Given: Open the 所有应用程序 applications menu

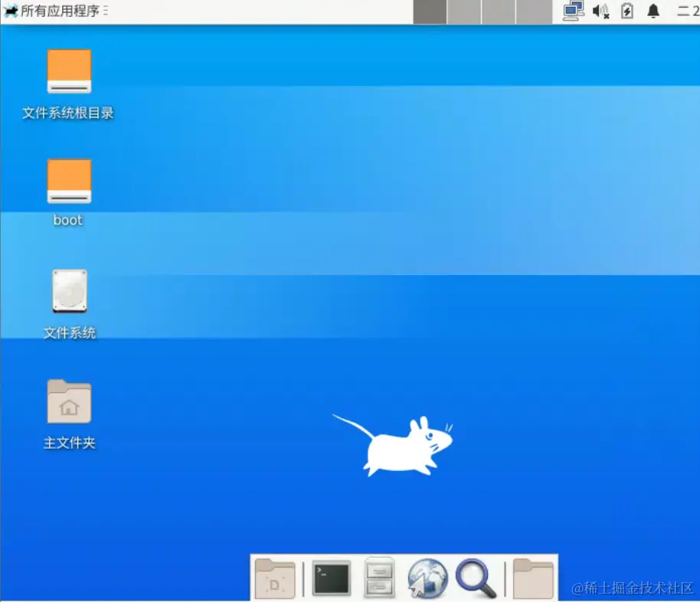Looking at the screenshot, I should 56,11.
